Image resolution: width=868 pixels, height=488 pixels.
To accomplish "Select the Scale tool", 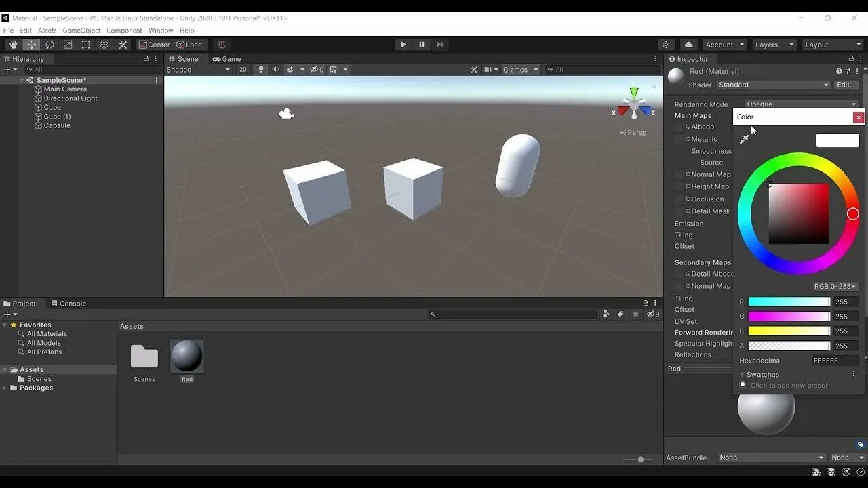I will [x=68, y=45].
